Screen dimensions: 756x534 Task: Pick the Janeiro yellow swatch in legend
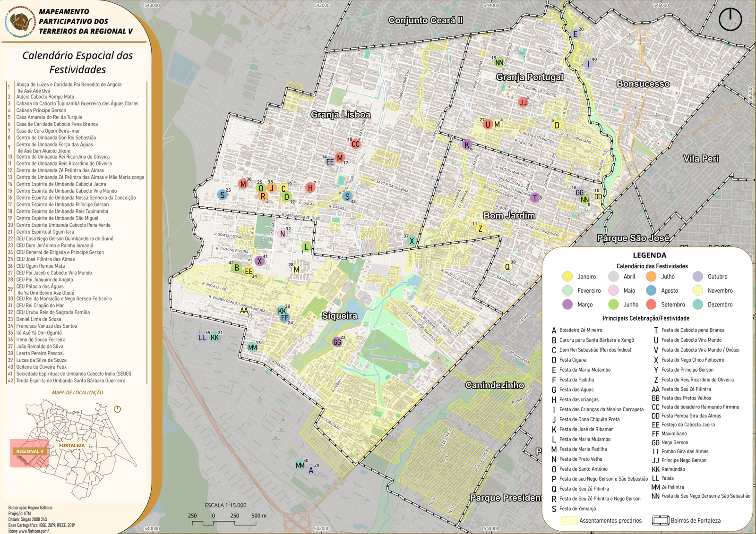click(x=567, y=277)
